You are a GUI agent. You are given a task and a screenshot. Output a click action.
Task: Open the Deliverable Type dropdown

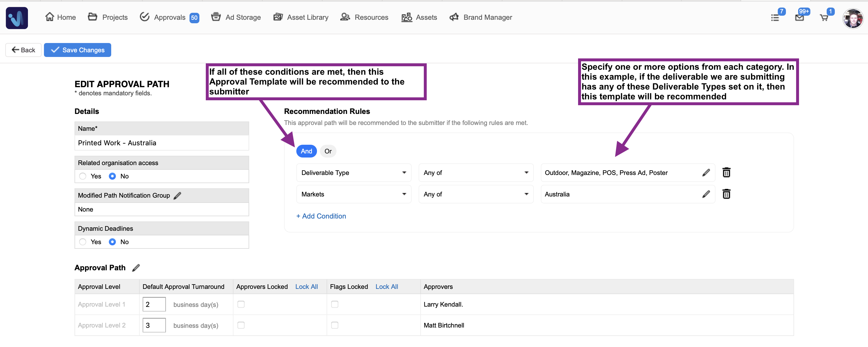[353, 173]
